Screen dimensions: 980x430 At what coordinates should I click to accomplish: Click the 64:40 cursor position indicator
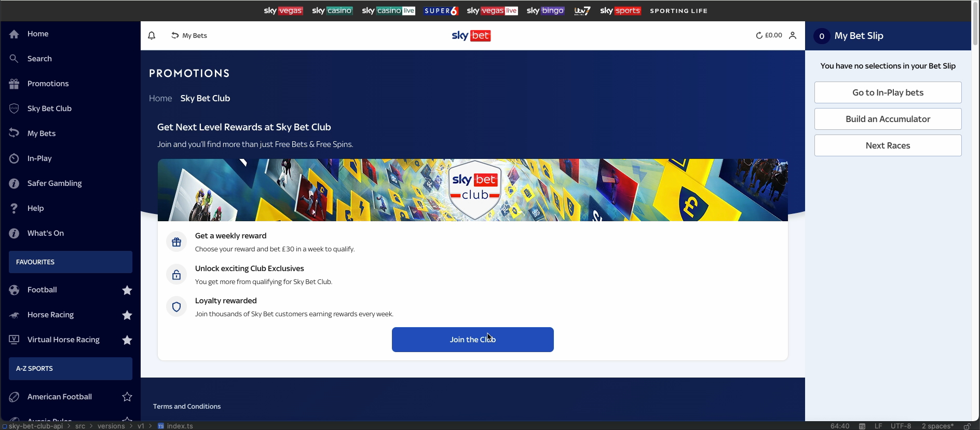840,426
